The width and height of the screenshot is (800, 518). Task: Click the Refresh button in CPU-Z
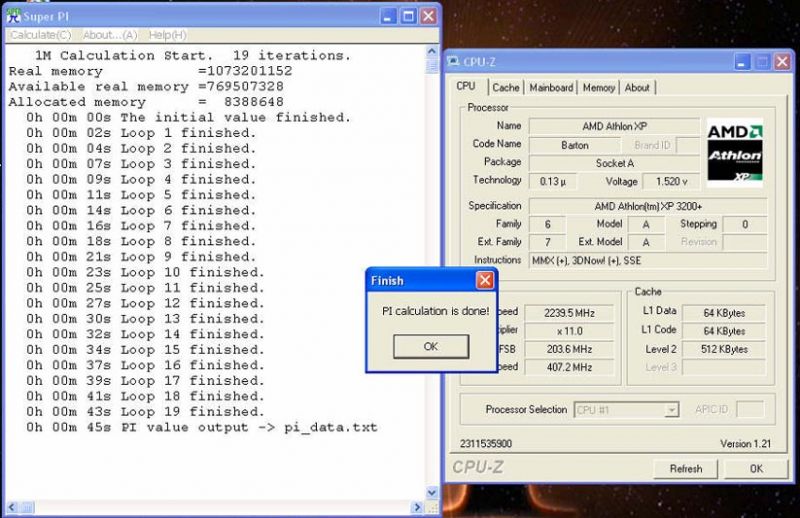(686, 468)
